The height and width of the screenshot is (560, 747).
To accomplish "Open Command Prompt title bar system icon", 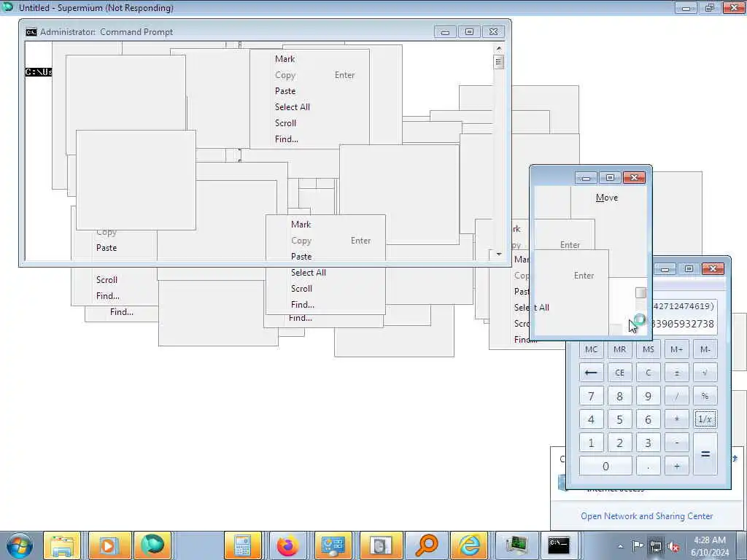I will pyautogui.click(x=31, y=32).
